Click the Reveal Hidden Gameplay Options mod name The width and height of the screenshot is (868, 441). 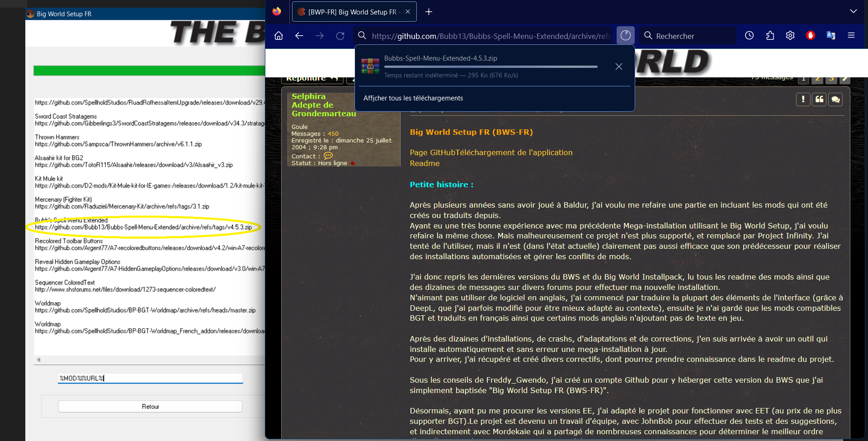pos(78,262)
